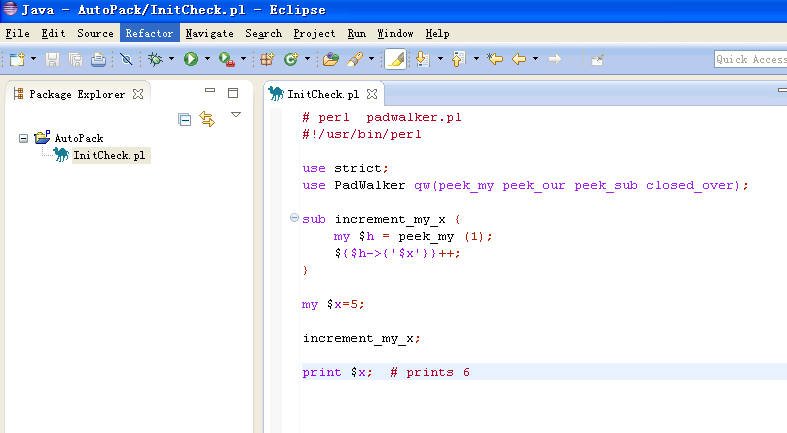787x433 pixels.
Task: Click the Forward navigation arrow
Action: coord(555,60)
